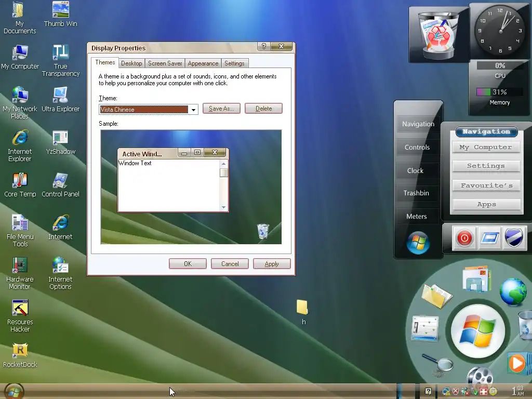
Task: Select the My Computer desktop icon
Action: click(20, 57)
